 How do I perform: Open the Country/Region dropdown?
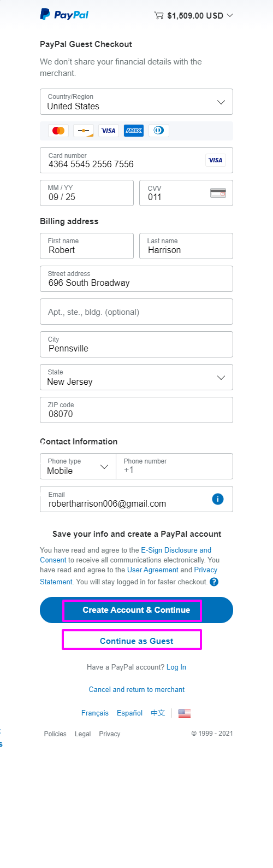[136, 102]
